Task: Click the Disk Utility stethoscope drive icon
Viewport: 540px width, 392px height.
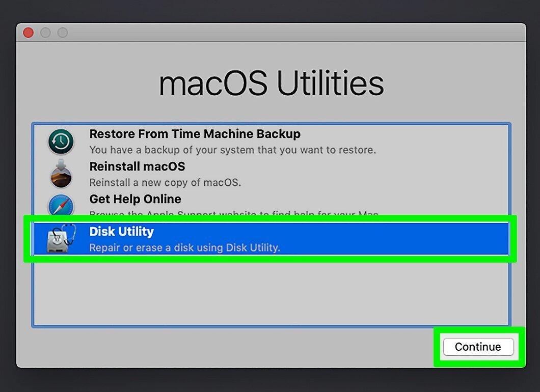Action: [61, 238]
